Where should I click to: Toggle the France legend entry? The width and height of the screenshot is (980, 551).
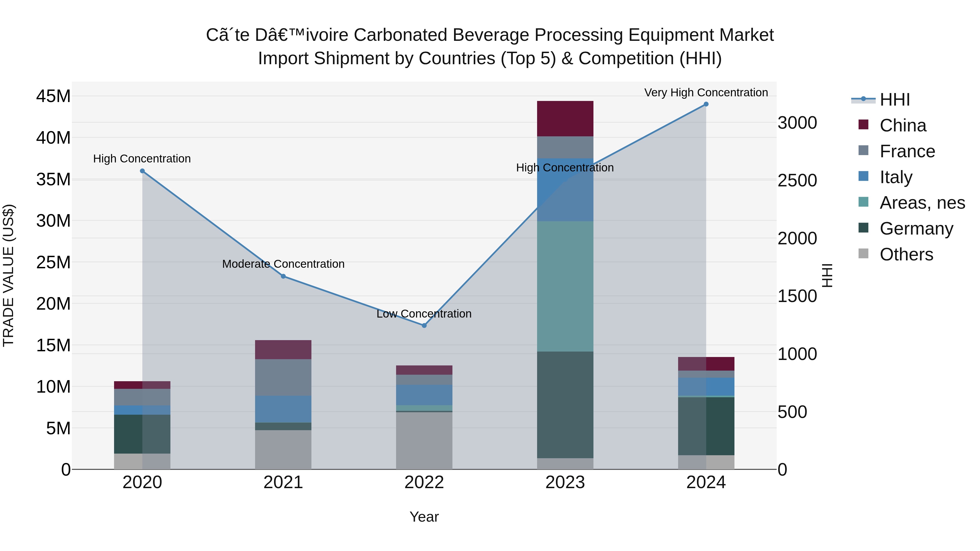tap(897, 151)
